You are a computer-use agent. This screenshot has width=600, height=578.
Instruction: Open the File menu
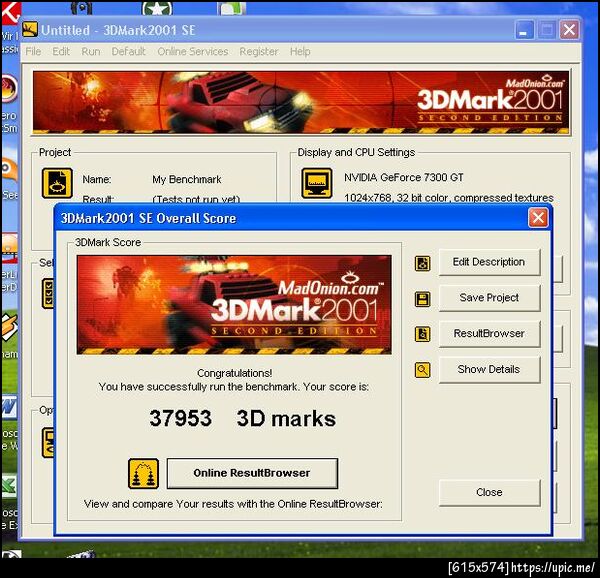coord(33,51)
